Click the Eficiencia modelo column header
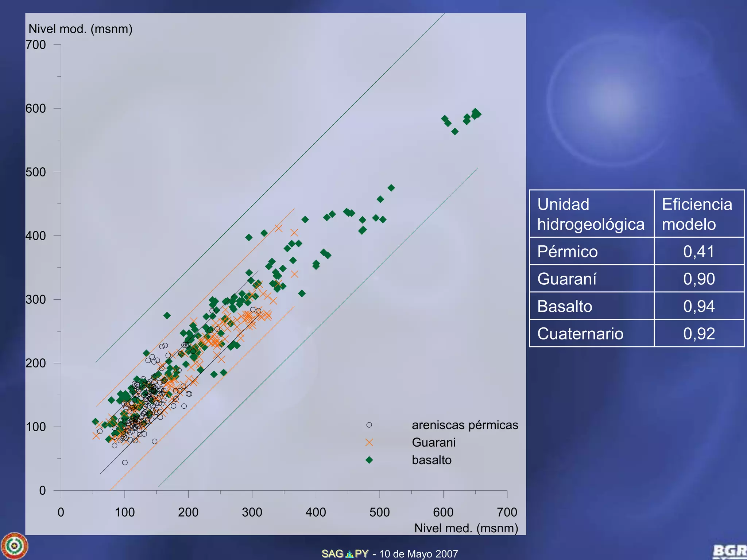The image size is (747, 560). tap(697, 214)
